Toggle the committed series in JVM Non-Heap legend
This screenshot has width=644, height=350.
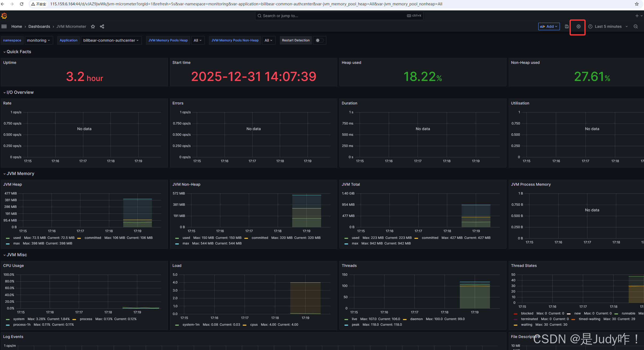tap(260, 238)
